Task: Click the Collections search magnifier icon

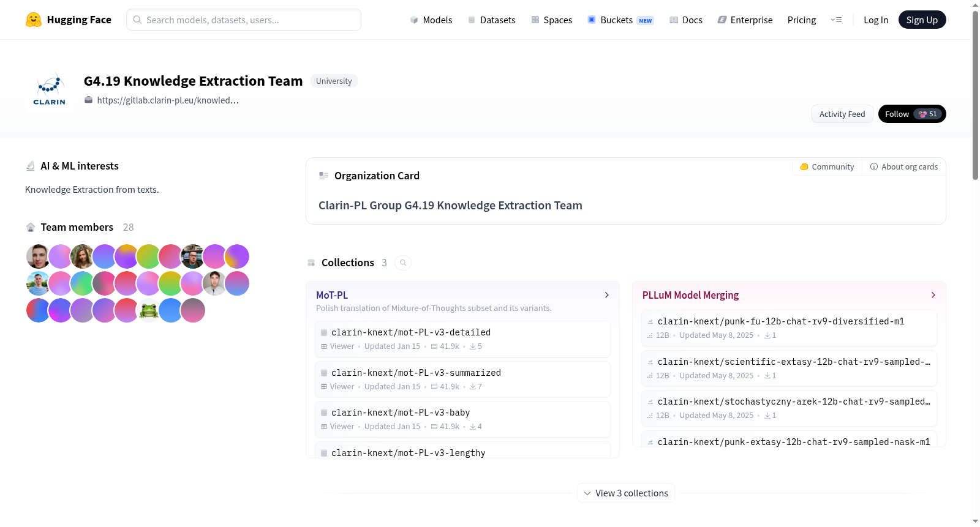Action: click(403, 263)
